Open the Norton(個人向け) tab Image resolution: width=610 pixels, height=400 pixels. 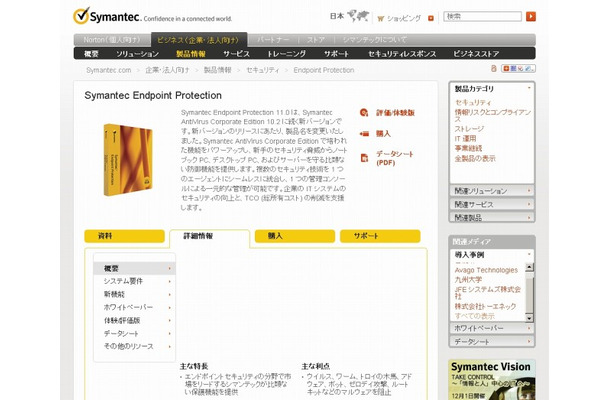click(112, 40)
